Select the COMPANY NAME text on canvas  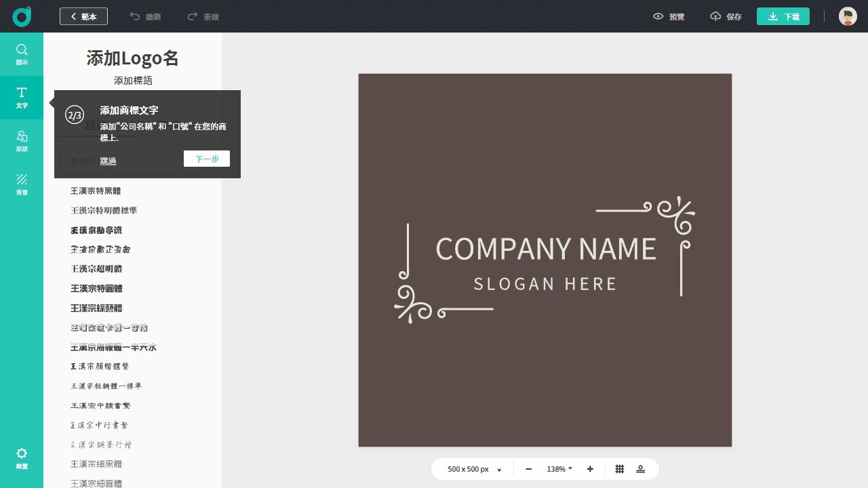coord(545,249)
